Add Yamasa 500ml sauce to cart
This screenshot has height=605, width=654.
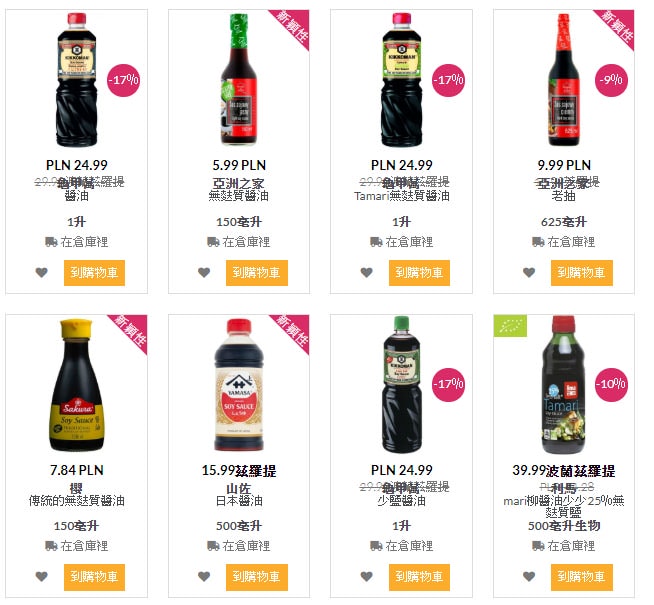point(257,577)
